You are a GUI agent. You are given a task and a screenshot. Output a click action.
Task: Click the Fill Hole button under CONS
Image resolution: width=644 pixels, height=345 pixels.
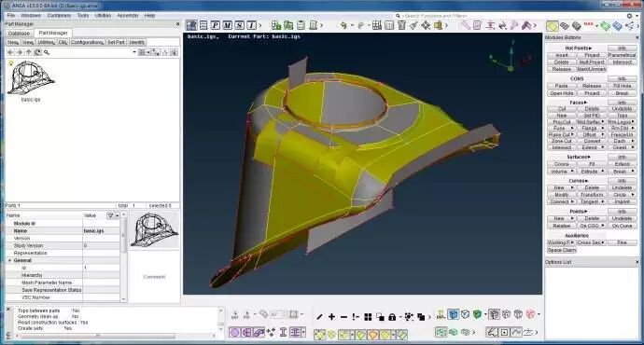tap(623, 86)
